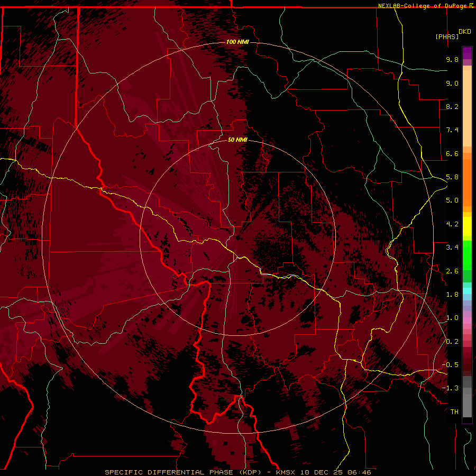Pick the orange segment of the color bar

point(467,182)
